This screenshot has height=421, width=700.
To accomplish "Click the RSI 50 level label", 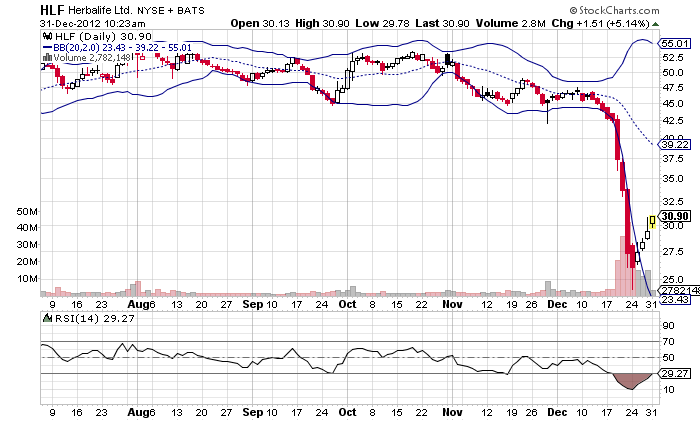I will [668, 358].
